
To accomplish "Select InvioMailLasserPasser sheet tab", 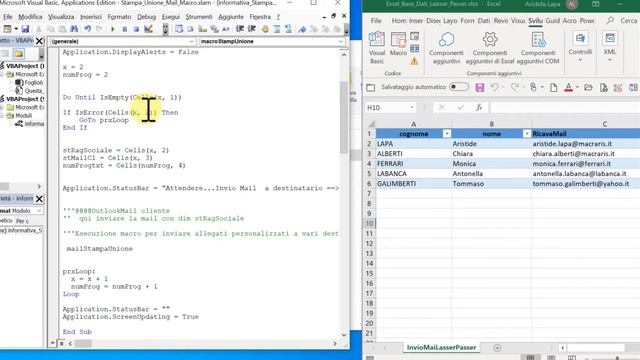I will (441, 347).
